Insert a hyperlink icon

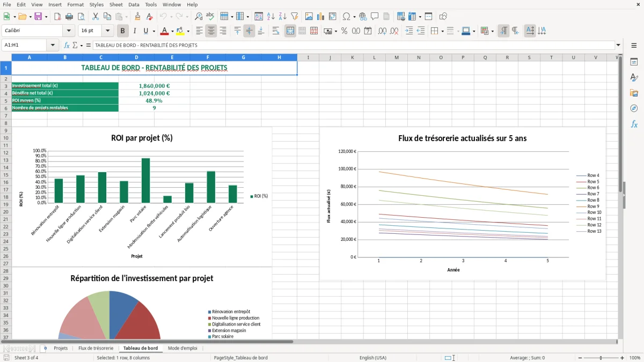coord(363,17)
